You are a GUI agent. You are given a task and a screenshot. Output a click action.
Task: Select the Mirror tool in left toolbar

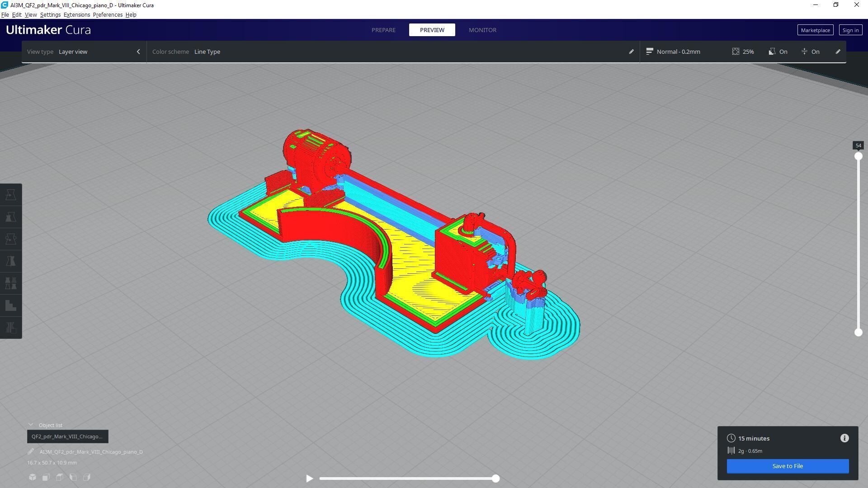11,261
